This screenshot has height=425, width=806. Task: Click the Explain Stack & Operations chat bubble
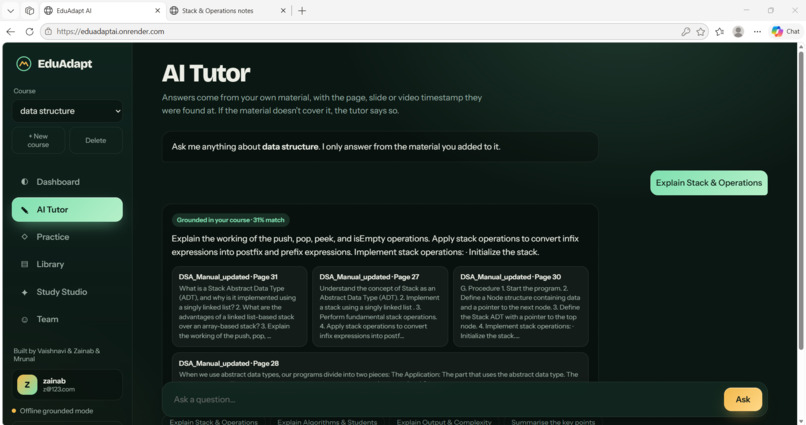pyautogui.click(x=709, y=183)
